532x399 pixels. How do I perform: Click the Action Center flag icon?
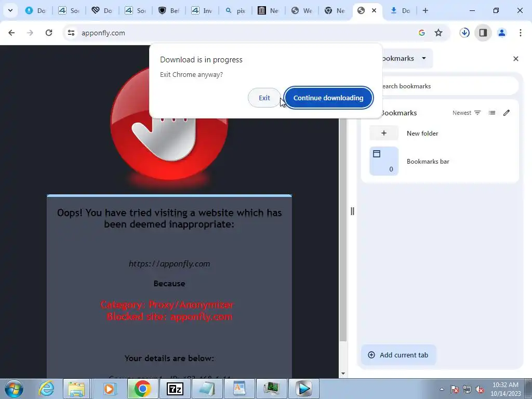click(x=455, y=389)
